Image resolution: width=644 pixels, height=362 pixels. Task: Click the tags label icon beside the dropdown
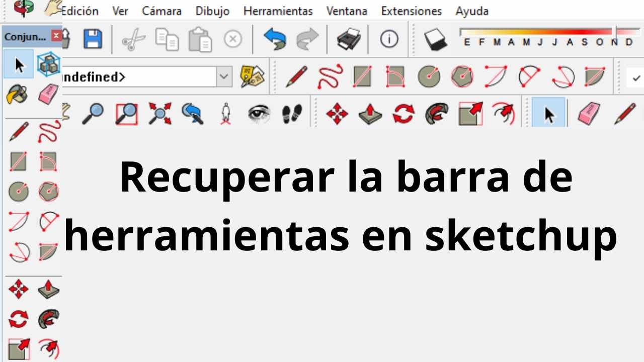pos(252,76)
